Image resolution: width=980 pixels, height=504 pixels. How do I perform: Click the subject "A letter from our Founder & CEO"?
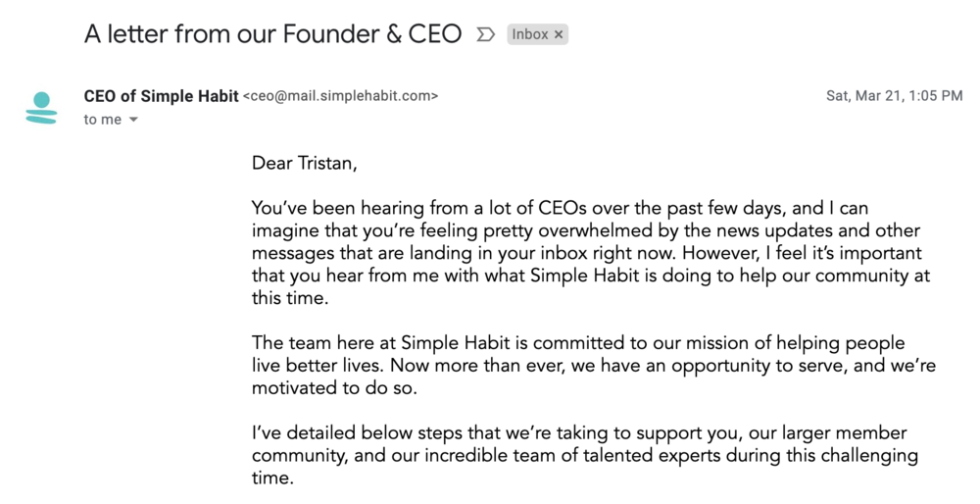pos(273,33)
